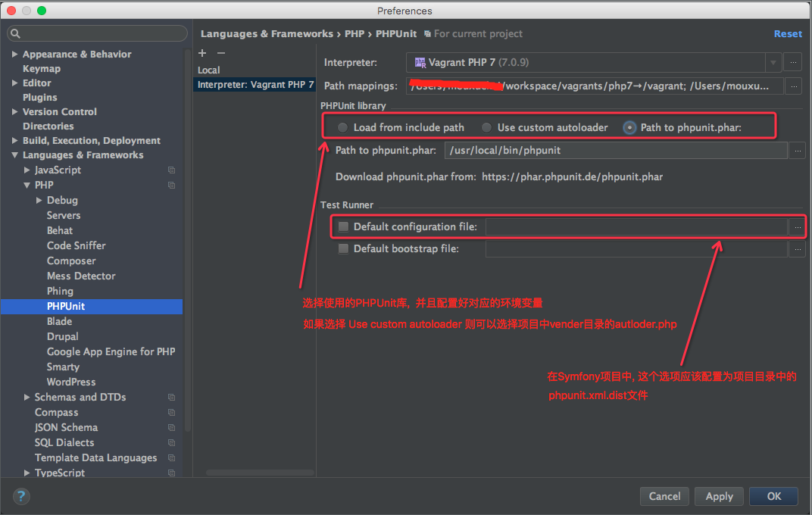Enable the Default bootstrap file checkbox
The image size is (812, 515).
[343, 248]
